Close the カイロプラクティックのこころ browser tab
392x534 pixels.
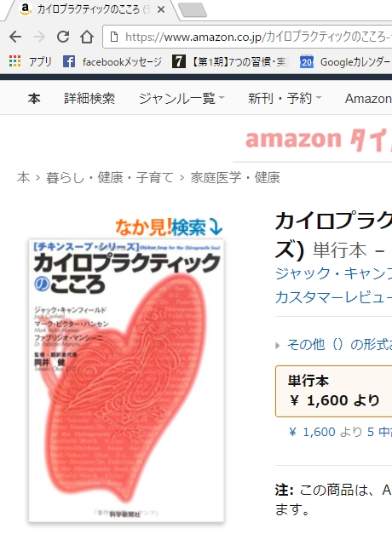coord(161,9)
